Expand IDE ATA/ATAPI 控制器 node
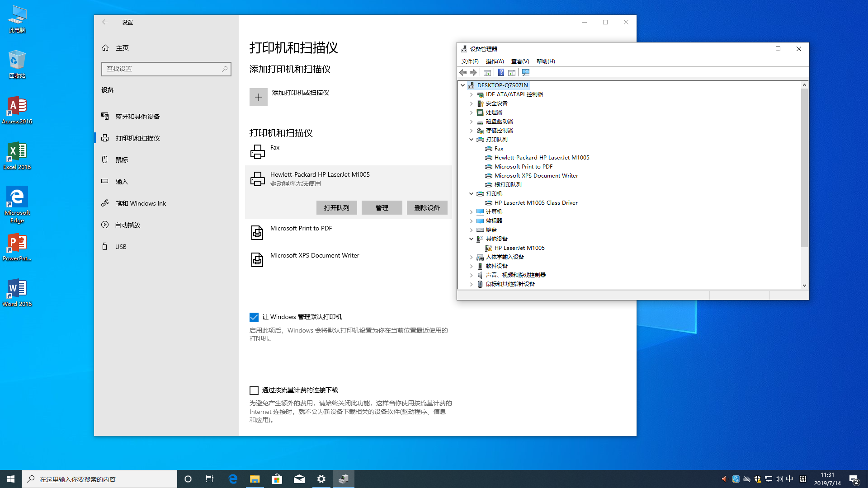868x488 pixels. click(471, 94)
